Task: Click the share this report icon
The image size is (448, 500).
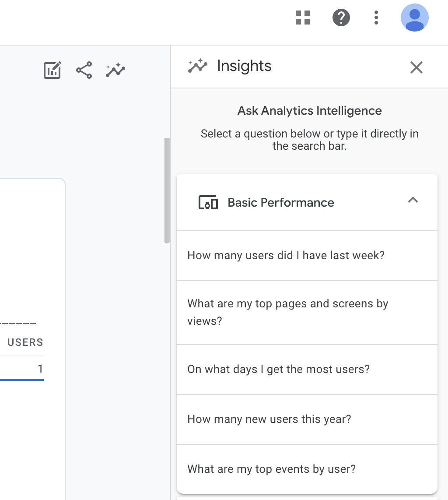Action: point(84,70)
